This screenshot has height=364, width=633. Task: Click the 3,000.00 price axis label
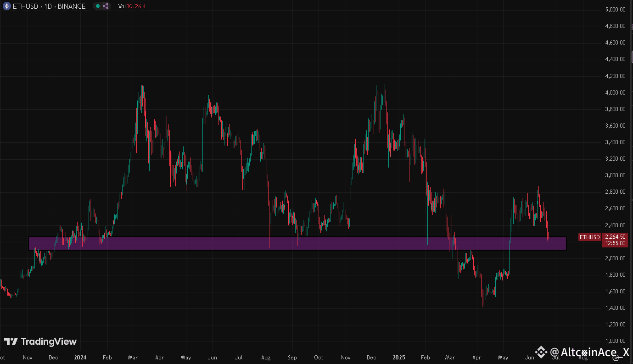pyautogui.click(x=615, y=175)
